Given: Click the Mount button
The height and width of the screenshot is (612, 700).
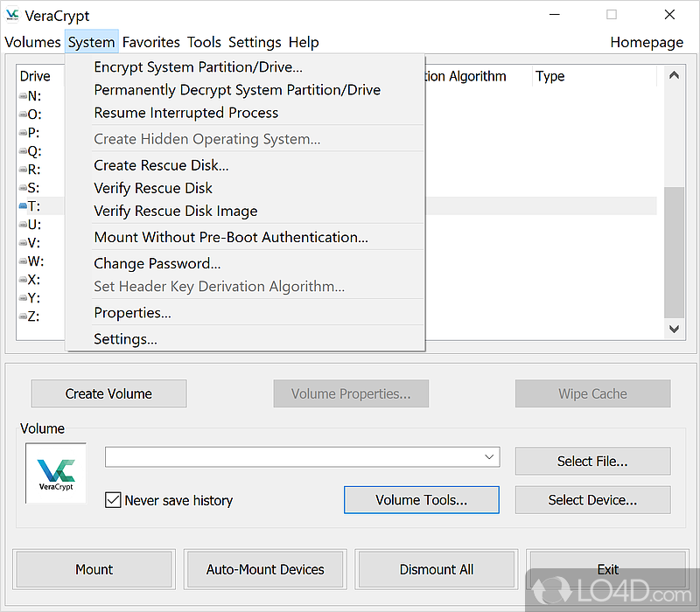Looking at the screenshot, I should tap(94, 569).
